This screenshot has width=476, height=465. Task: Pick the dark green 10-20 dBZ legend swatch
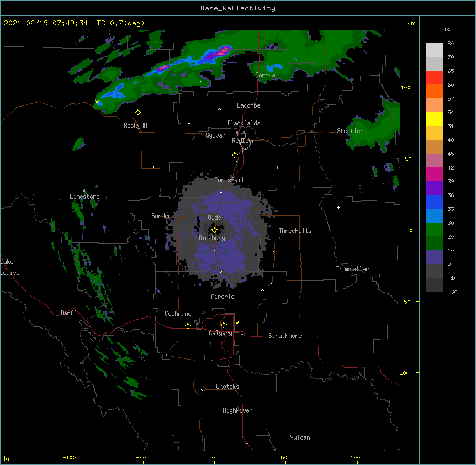[x=434, y=244]
